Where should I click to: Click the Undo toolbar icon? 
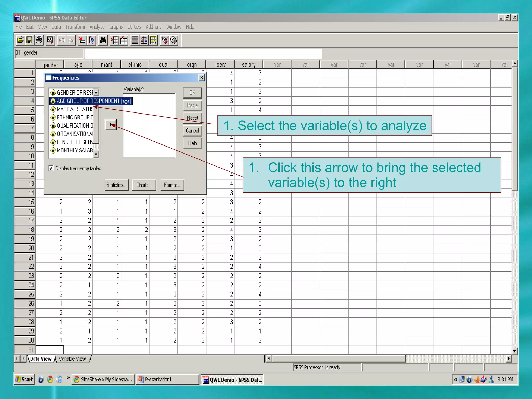point(62,40)
